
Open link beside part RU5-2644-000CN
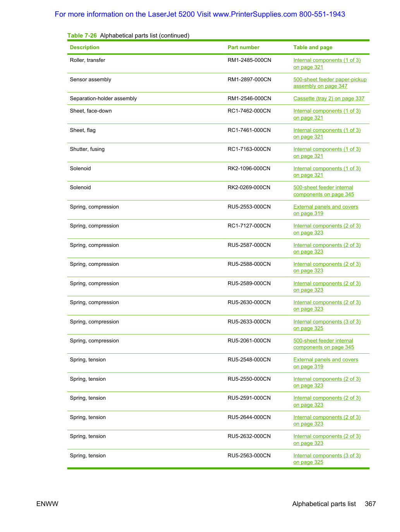327,421
